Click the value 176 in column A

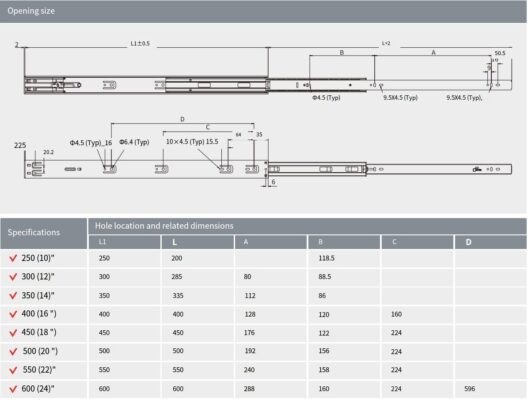click(x=249, y=333)
